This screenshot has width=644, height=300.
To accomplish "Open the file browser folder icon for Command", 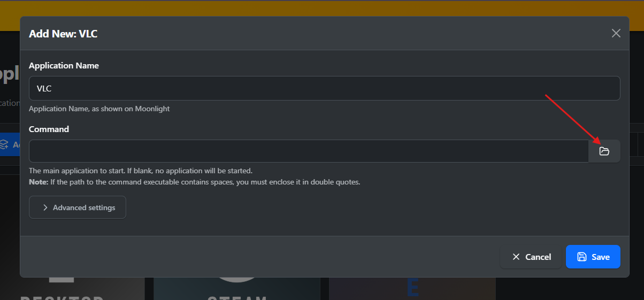I will [x=604, y=151].
